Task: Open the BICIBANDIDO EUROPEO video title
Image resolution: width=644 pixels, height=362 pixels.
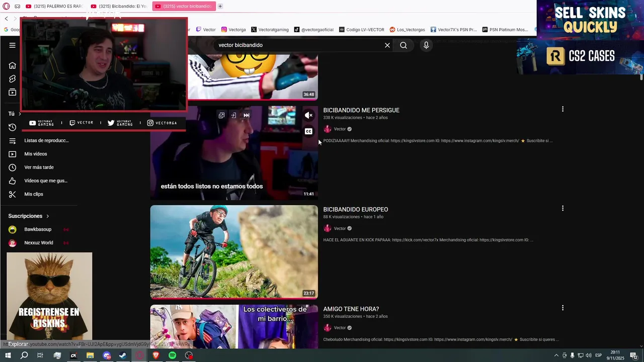Action: click(x=356, y=210)
